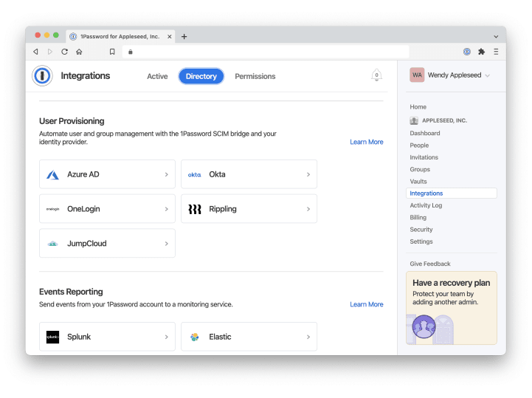This screenshot has width=532, height=398.
Task: Click the 1Password logo in page header
Action: [42, 75]
